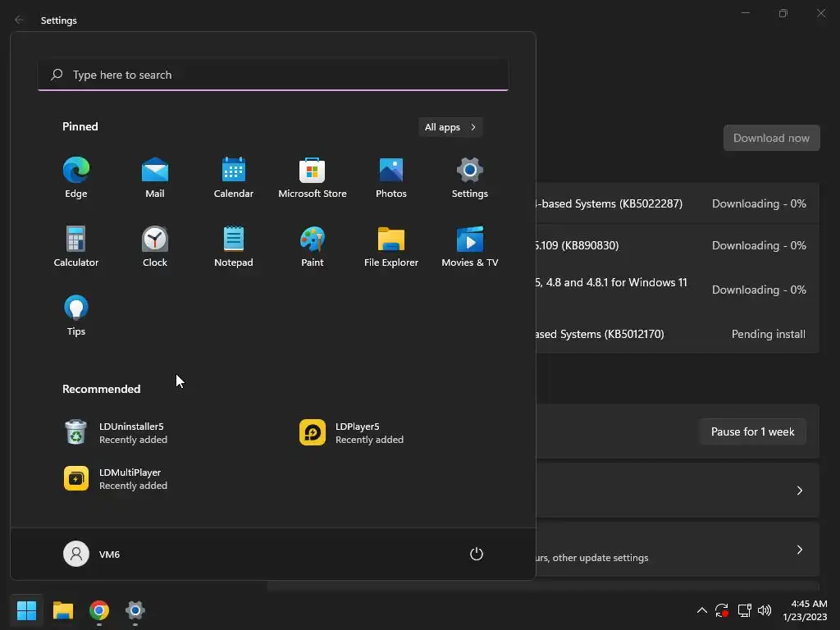Viewport: 840px width, 630px height.
Task: Launch the Mail app
Action: [155, 178]
